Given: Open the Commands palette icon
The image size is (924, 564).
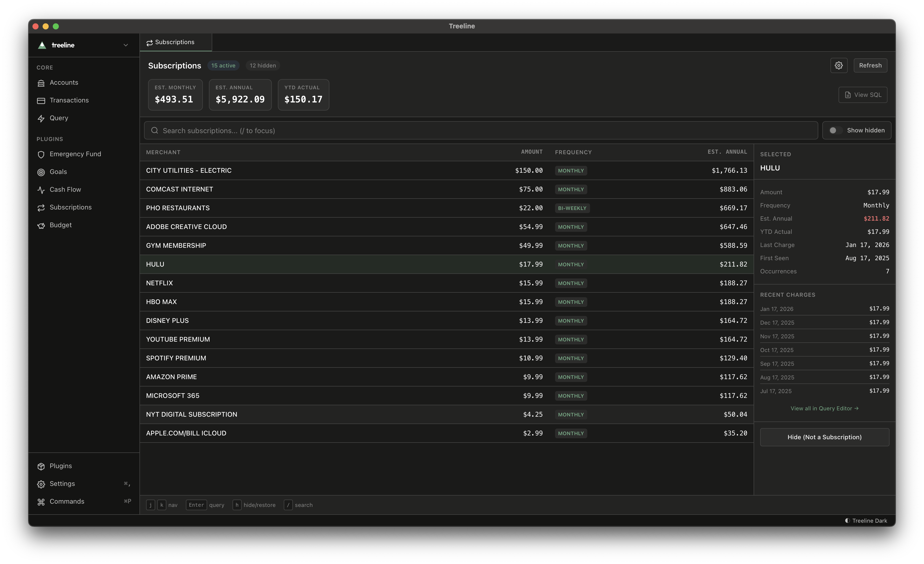Looking at the screenshot, I should click(41, 501).
